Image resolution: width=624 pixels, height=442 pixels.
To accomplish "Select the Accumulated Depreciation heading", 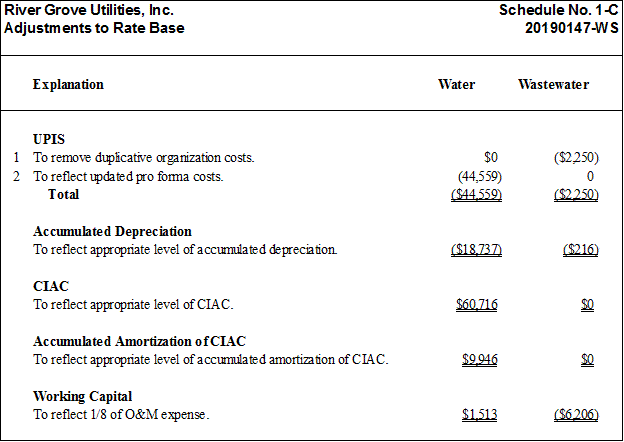I will pos(112,231).
